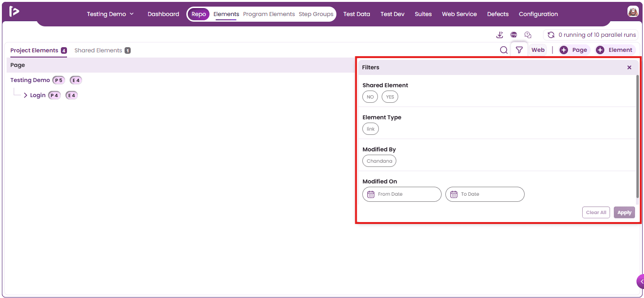Click the add Element button

click(615, 50)
